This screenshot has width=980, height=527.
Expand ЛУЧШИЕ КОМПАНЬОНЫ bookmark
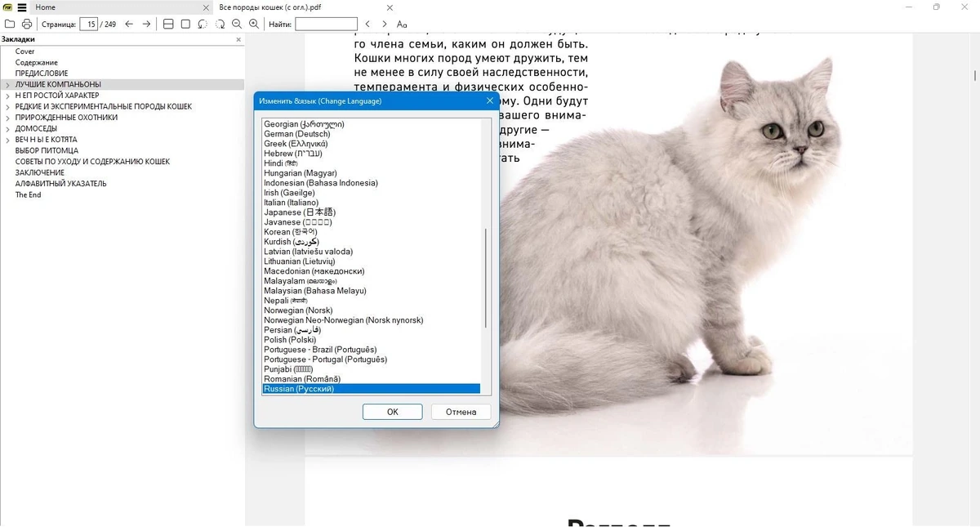pos(8,85)
